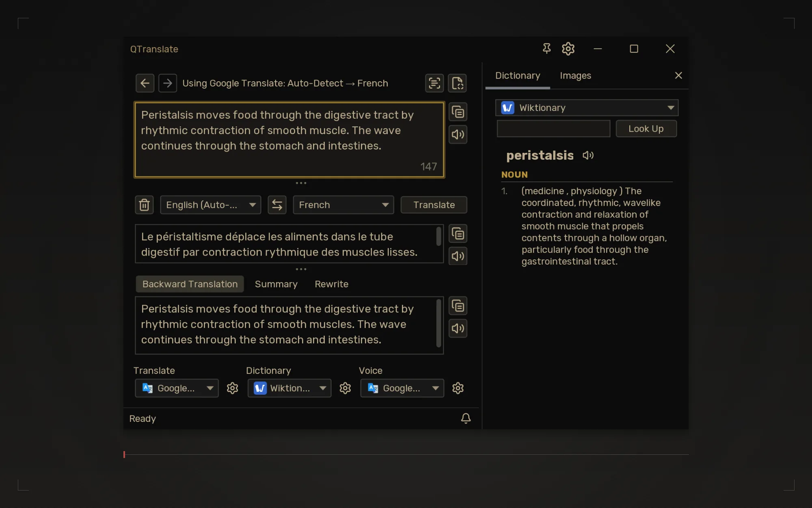Open Voice service settings gear

[458, 388]
